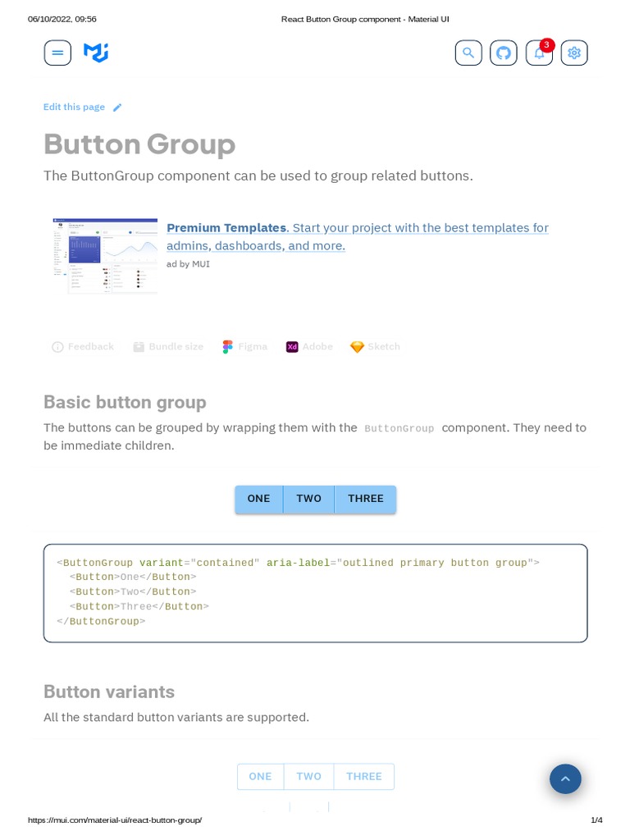The width and height of the screenshot is (630, 840).
Task: Click the outlined ONE button
Action: point(260,777)
